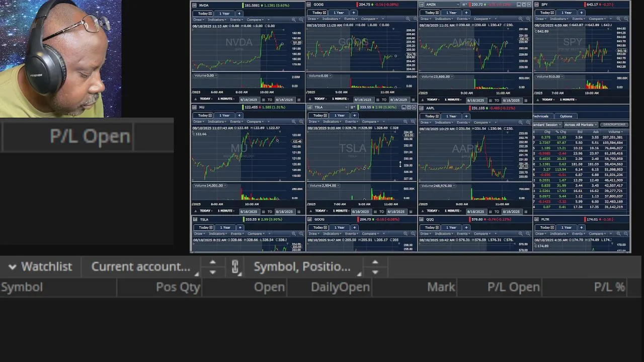Screen dimensions: 644x362
Task: Click the MU panel chart icon
Action: (195, 107)
